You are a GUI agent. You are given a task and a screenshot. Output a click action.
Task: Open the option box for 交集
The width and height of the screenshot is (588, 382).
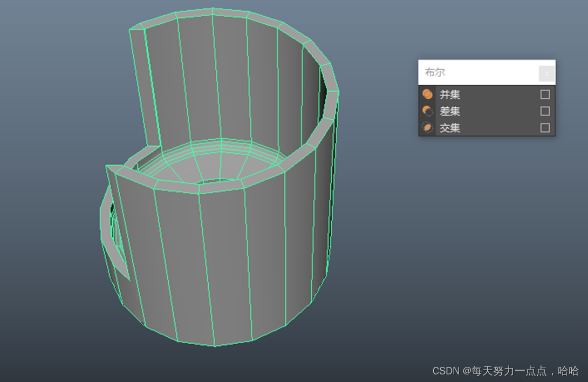545,128
